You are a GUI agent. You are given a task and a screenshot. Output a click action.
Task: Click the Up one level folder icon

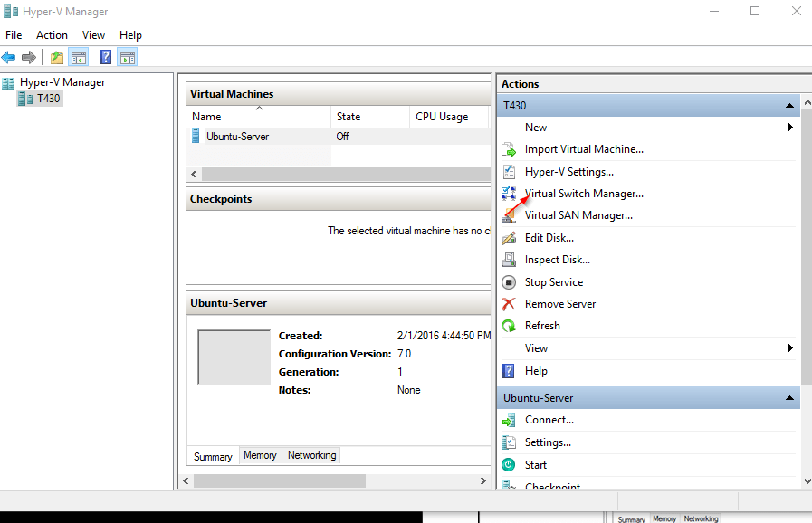click(x=57, y=58)
